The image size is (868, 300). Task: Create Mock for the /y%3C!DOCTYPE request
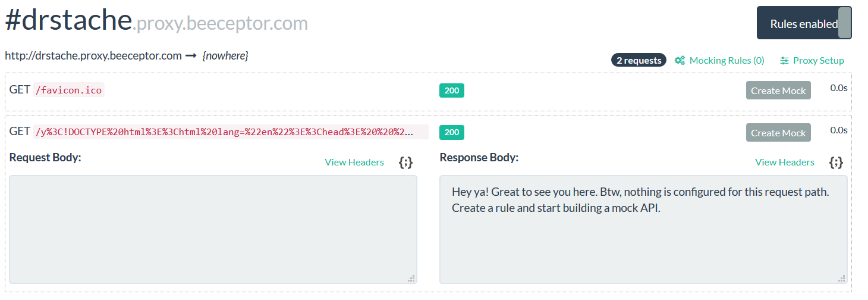point(778,133)
